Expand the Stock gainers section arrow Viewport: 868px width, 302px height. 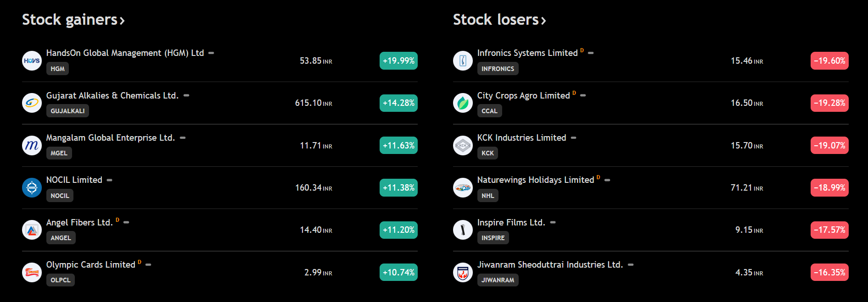[122, 21]
